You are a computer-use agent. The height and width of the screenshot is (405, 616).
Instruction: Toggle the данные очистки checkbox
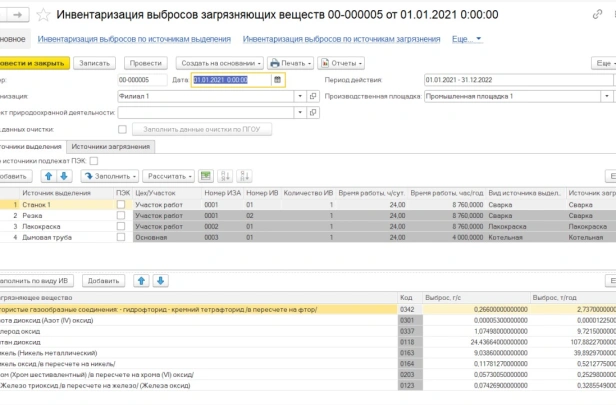tap(122, 129)
